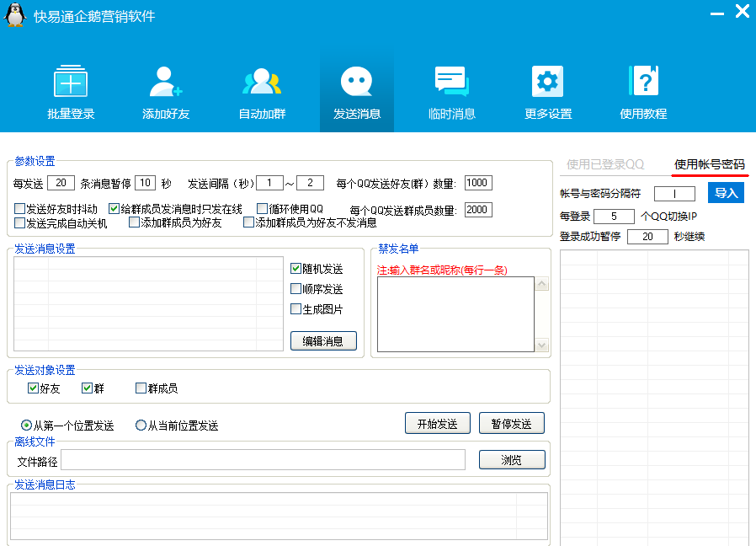756x546 pixels.
Task: Tick 发送完成自动关机 checkbox
Action: click(19, 223)
